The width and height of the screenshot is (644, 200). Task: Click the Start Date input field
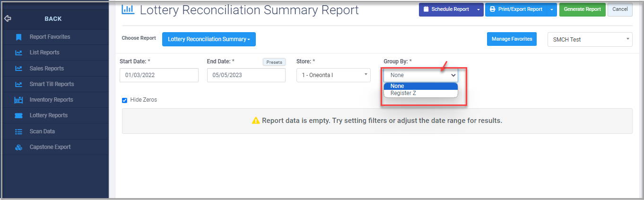point(159,75)
